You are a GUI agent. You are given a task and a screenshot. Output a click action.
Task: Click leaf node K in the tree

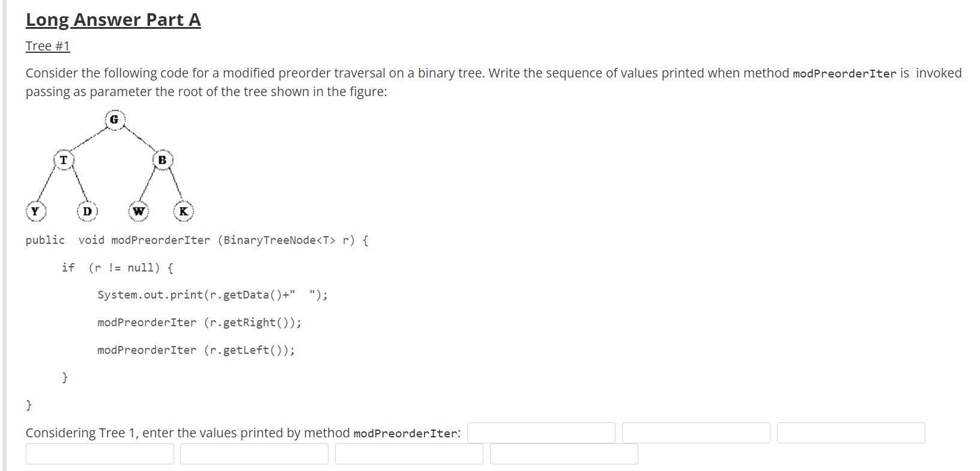pos(183,211)
